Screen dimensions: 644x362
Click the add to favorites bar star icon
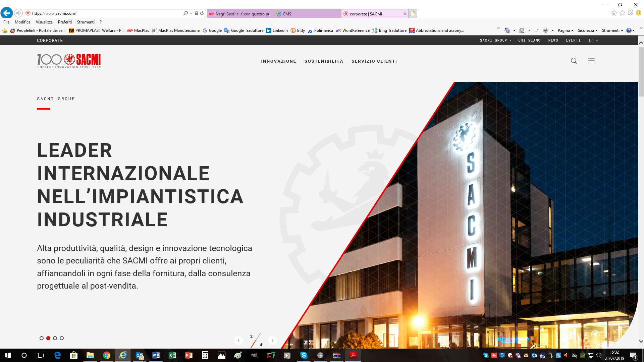tap(5, 31)
